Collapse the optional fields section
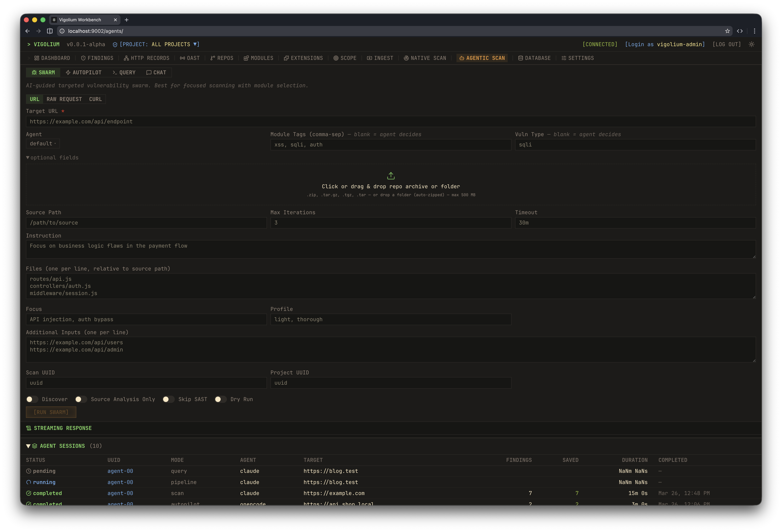 (x=52, y=157)
